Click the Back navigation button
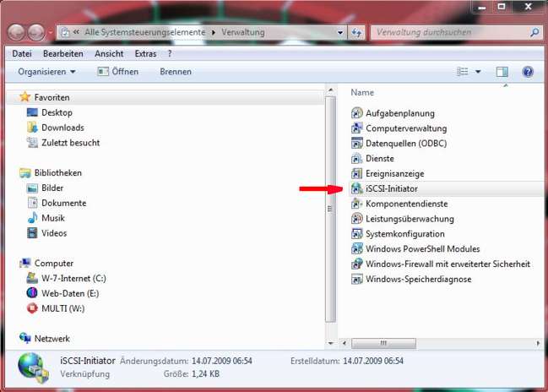This screenshot has height=392, width=548. (16, 32)
